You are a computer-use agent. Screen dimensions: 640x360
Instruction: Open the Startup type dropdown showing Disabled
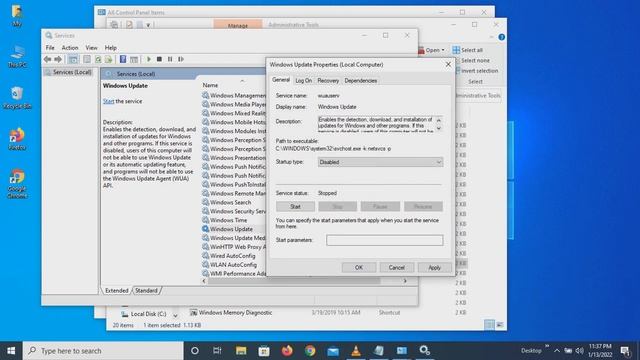pyautogui.click(x=380, y=162)
